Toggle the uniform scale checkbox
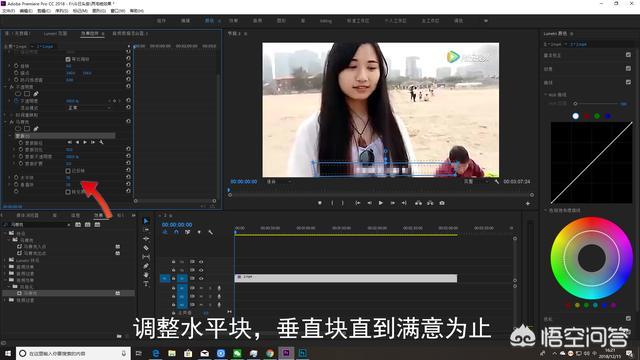The image size is (640, 360). tap(68, 59)
